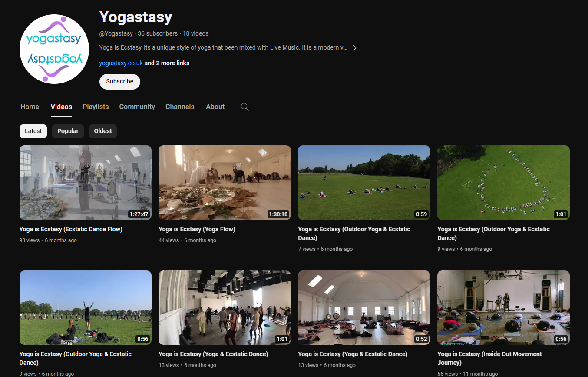Click the '44 views • 6 months ago' text
The height and width of the screenshot is (377, 588).
point(187,240)
